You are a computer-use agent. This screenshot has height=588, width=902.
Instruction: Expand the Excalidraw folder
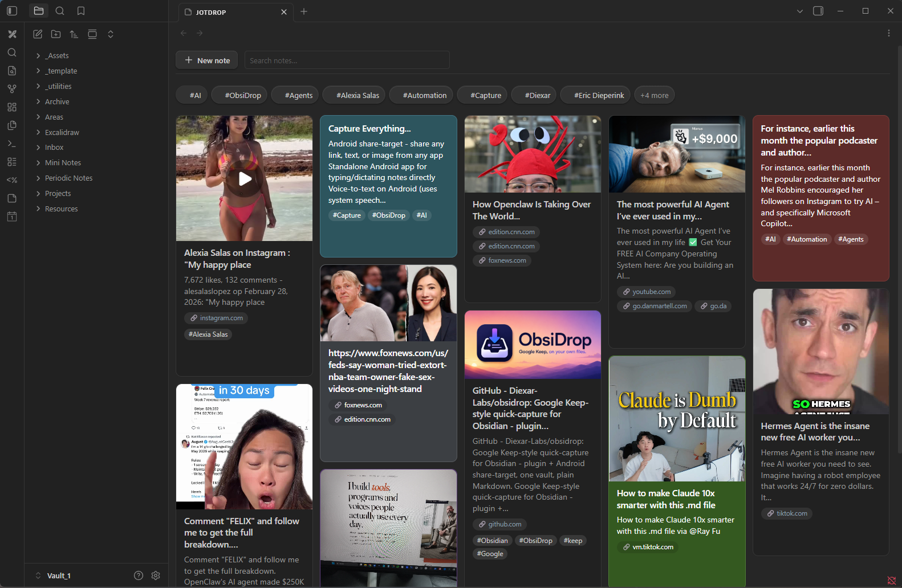point(38,132)
